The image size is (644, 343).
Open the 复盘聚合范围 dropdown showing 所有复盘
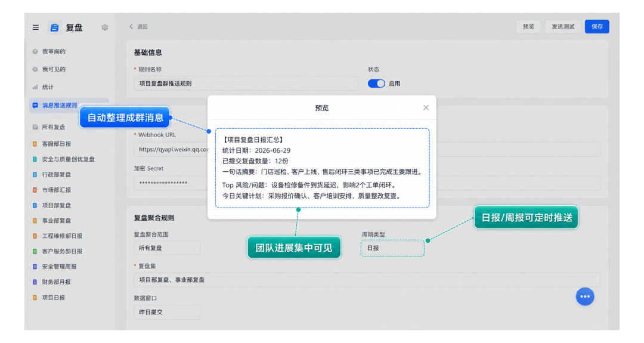(167, 248)
